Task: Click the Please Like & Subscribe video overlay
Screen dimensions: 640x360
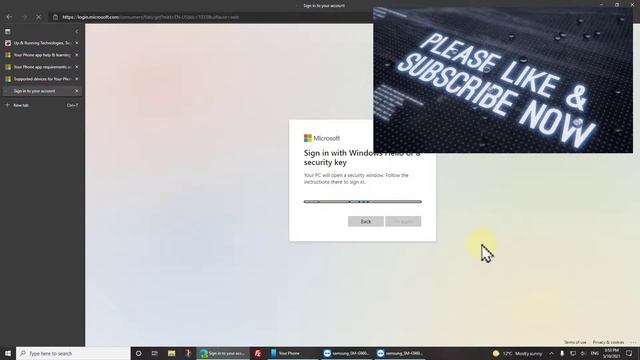Action: 503,80
